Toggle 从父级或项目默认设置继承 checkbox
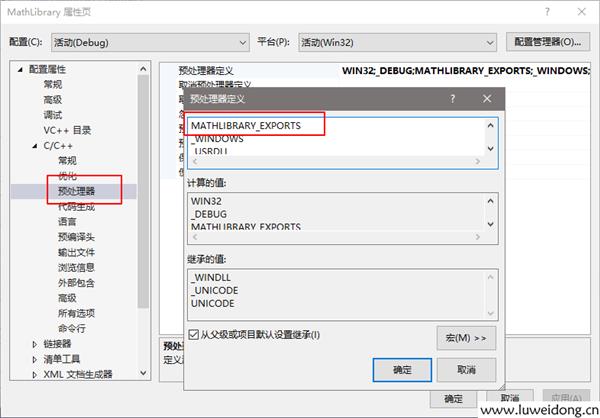600x418 pixels. click(x=194, y=334)
